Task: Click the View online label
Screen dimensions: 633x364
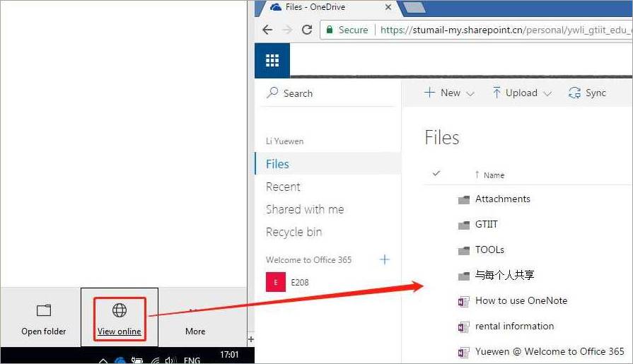Action: coord(120,331)
